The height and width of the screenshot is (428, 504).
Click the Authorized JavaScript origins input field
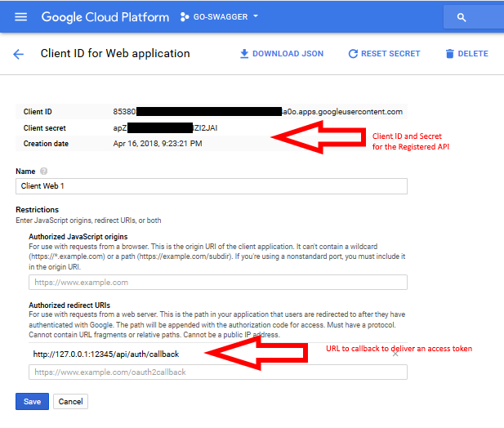pyautogui.click(x=218, y=282)
